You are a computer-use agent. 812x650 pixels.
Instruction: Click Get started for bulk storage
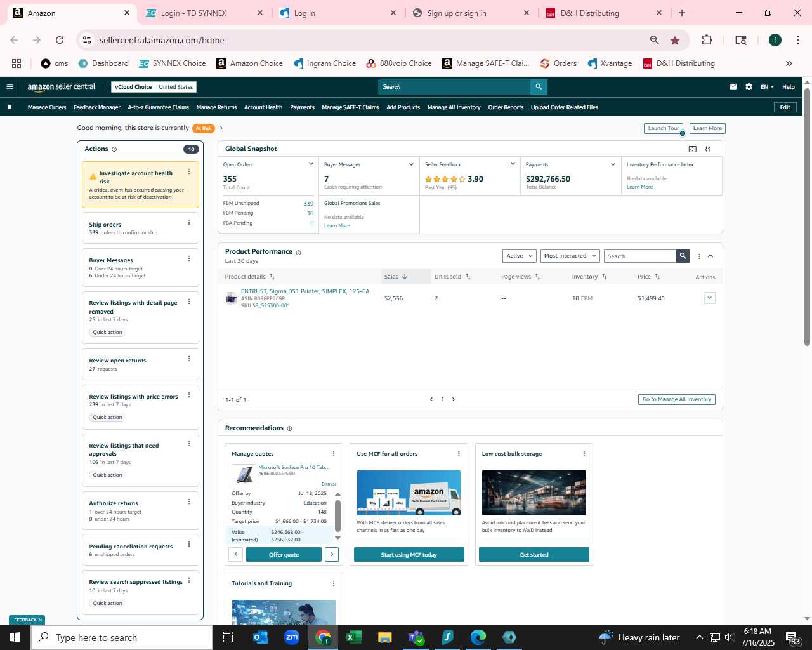point(534,555)
